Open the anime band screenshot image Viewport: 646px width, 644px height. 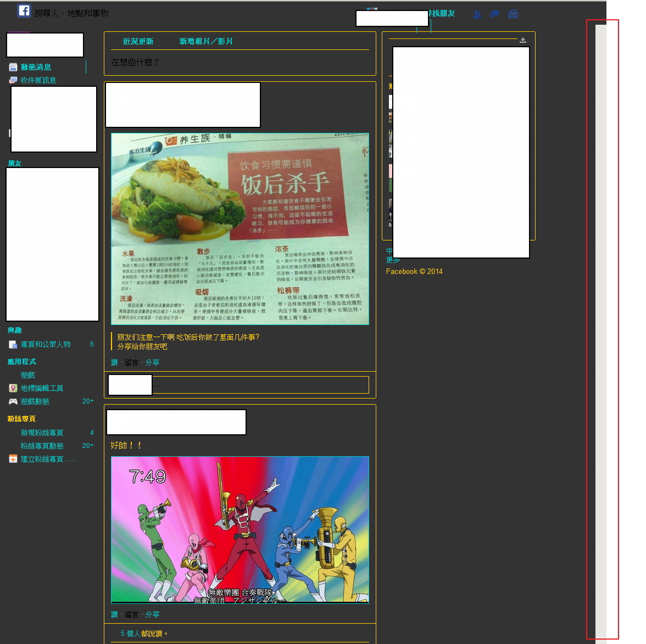[240, 530]
